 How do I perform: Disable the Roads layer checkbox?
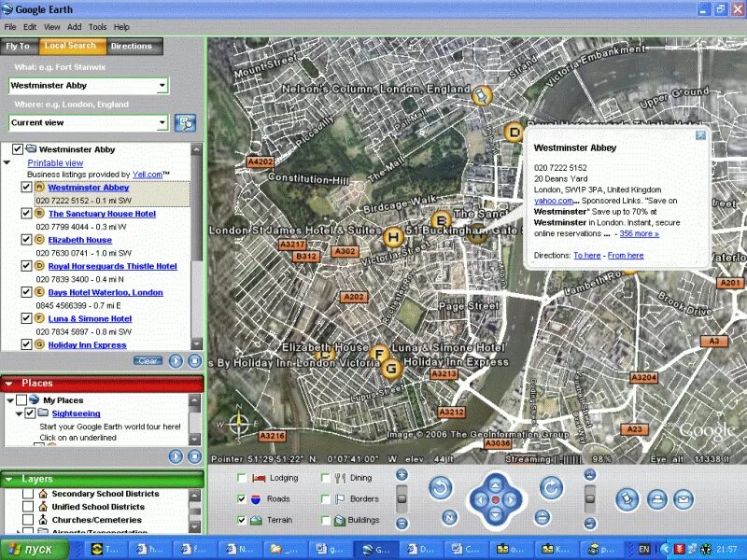pyautogui.click(x=242, y=498)
